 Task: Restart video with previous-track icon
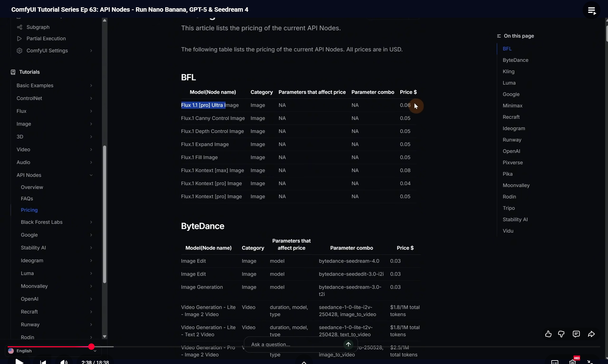(x=43, y=362)
